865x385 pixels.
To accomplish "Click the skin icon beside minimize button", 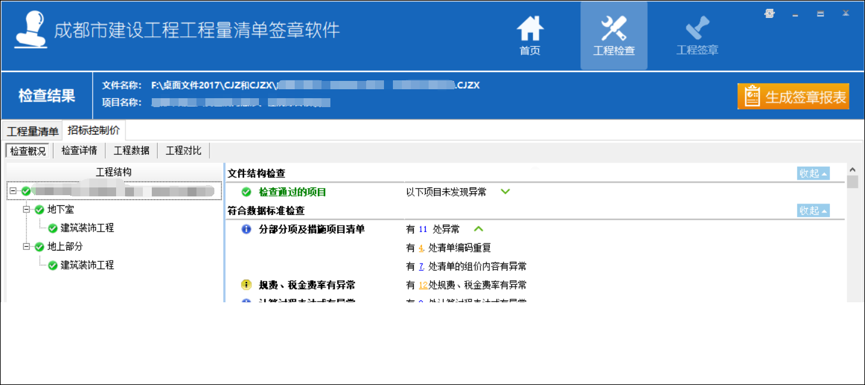I will pos(770,14).
